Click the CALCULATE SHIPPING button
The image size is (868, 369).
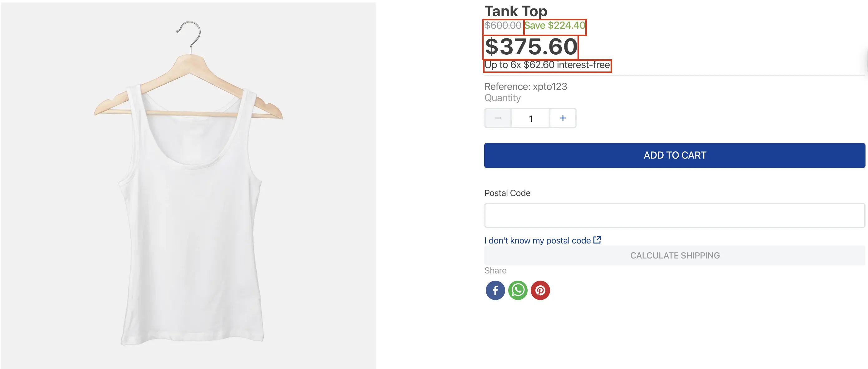[x=674, y=255]
